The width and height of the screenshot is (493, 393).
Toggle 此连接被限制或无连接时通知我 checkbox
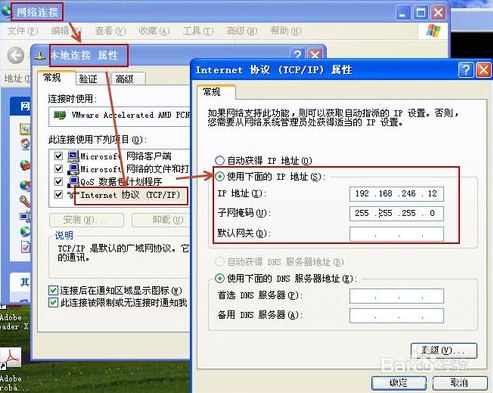tap(53, 303)
